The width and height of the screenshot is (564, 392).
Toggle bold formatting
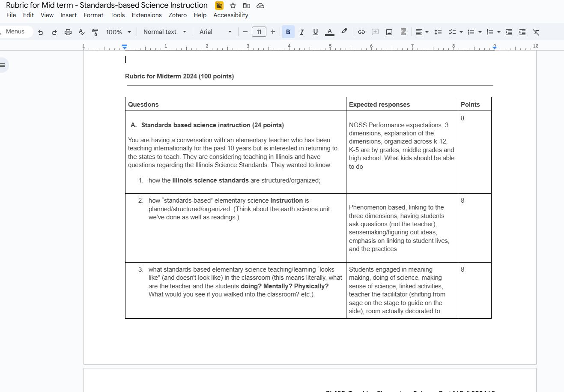tap(288, 32)
